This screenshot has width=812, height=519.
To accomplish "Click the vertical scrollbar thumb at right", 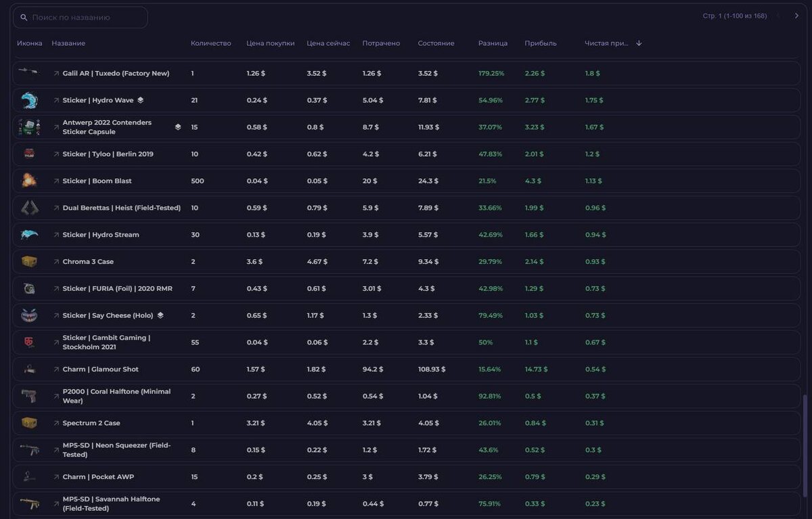I will click(805, 447).
